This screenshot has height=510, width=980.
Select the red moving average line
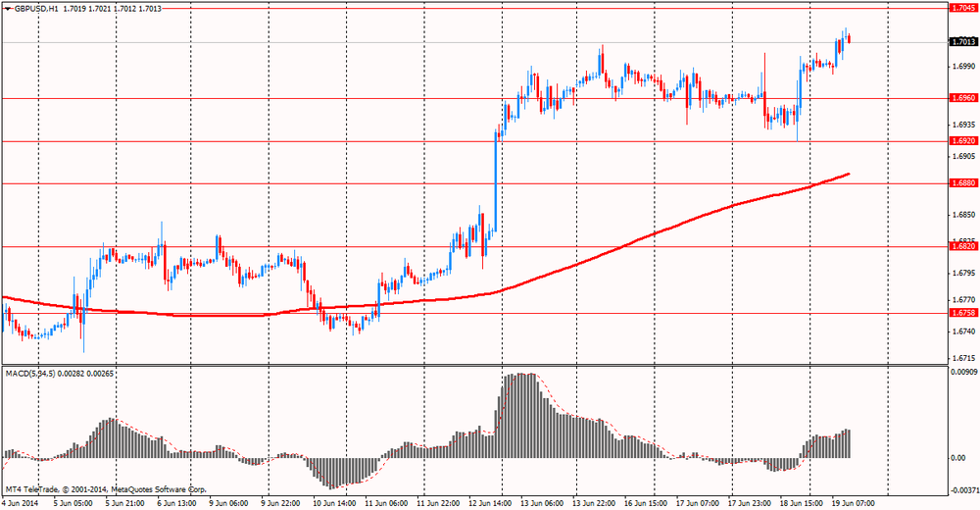click(x=625, y=246)
